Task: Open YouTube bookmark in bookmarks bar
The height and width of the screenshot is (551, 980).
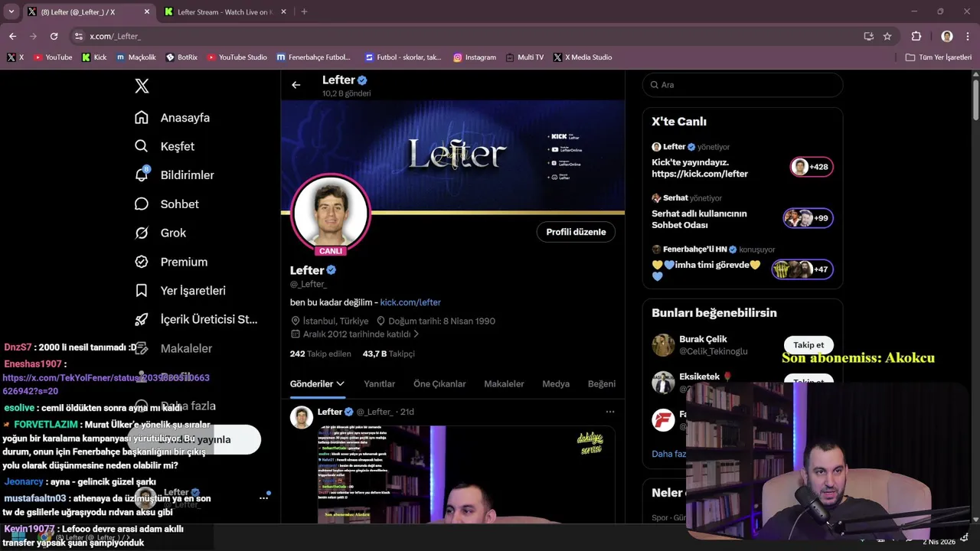Action: coord(53,57)
